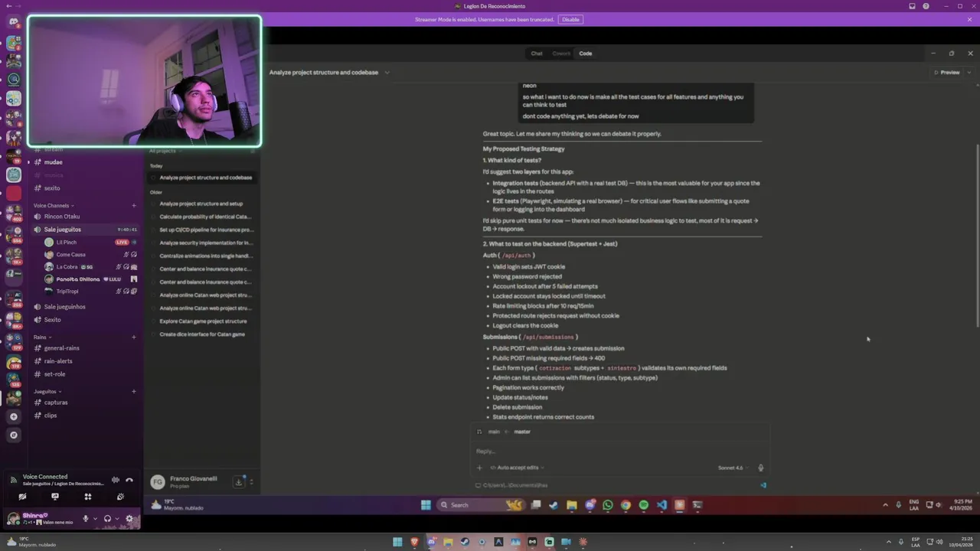Open Discord inbox icon in title bar
The width and height of the screenshot is (980, 551).
[x=912, y=6]
